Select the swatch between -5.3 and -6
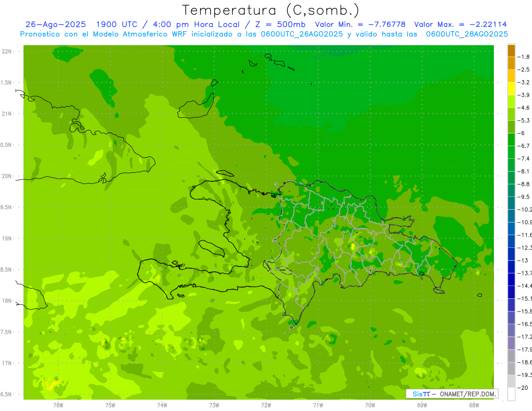Viewport: 532px width, 411px height. tap(511, 127)
